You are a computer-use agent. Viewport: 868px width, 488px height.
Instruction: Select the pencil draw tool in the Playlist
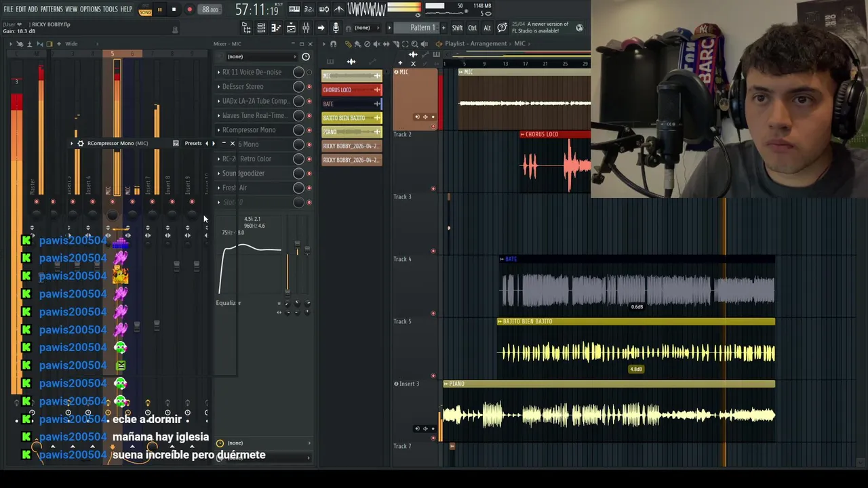coord(348,44)
